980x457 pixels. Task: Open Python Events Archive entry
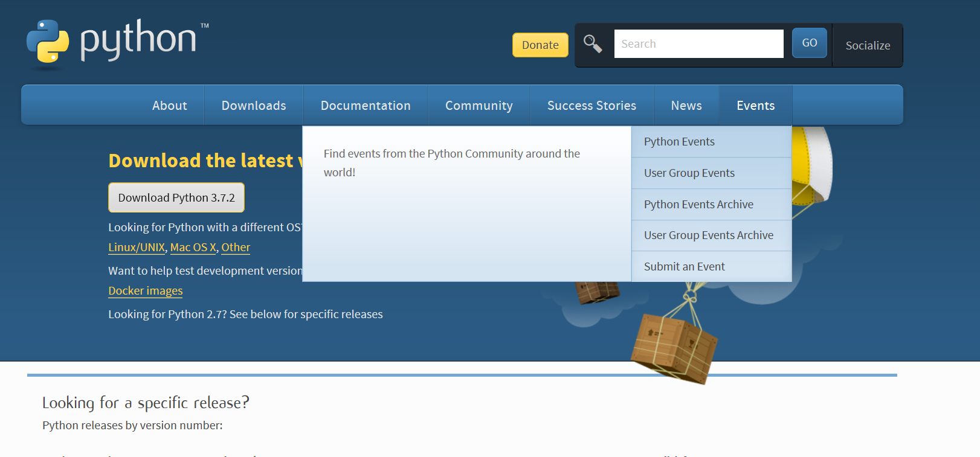click(x=698, y=205)
